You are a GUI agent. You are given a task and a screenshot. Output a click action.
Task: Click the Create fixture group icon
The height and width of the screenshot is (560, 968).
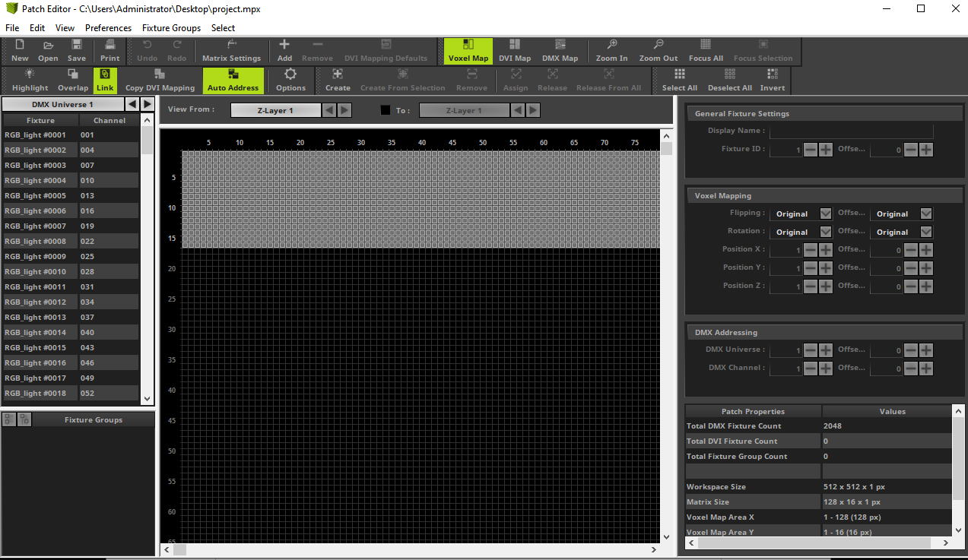(338, 81)
